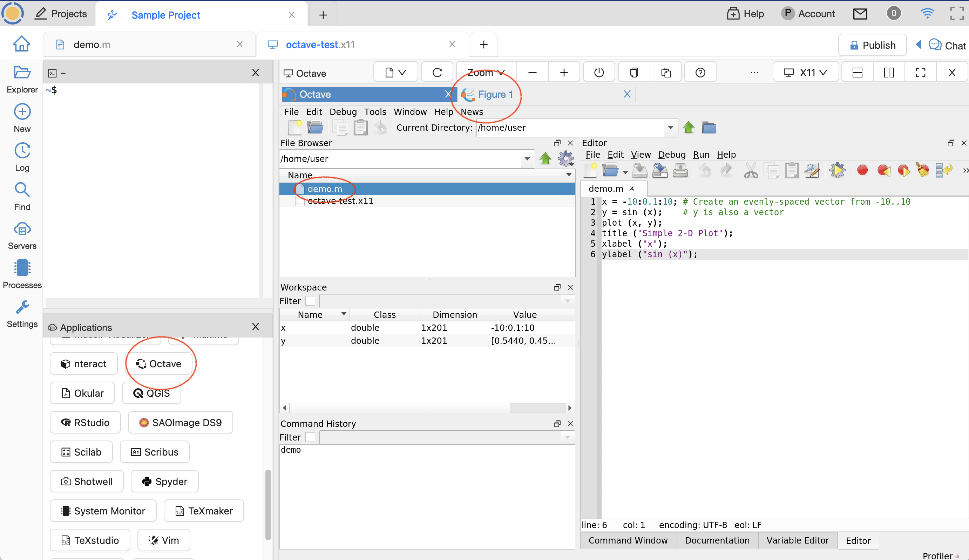Expand the X11 selector dropdown
Viewport: 969px width, 560px height.
pyautogui.click(x=806, y=73)
